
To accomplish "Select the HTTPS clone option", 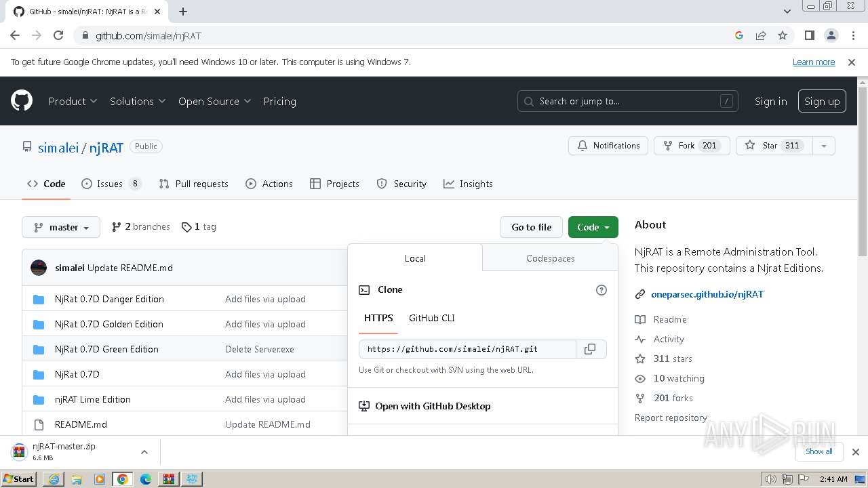I will point(378,318).
